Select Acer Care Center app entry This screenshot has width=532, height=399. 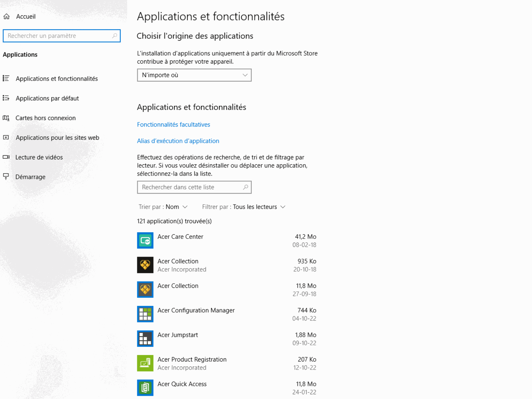tap(227, 241)
